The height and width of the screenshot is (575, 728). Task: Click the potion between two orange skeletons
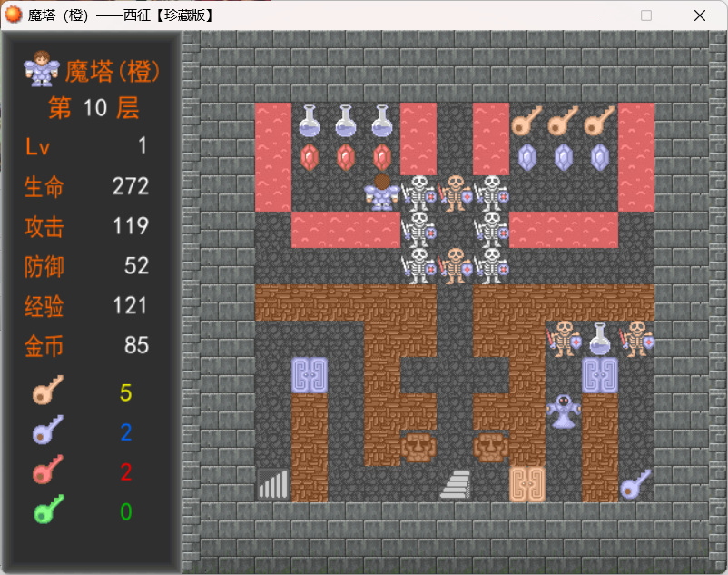(600, 339)
